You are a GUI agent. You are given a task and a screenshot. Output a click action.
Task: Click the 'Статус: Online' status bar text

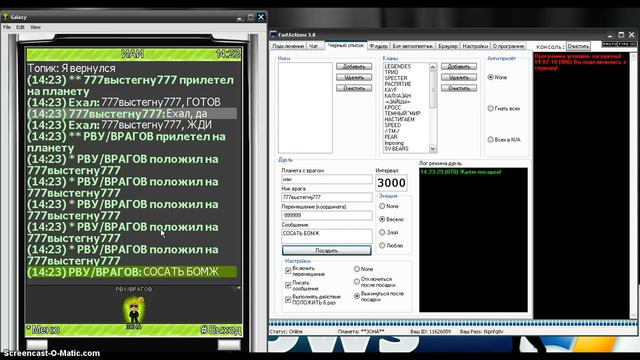(286, 331)
